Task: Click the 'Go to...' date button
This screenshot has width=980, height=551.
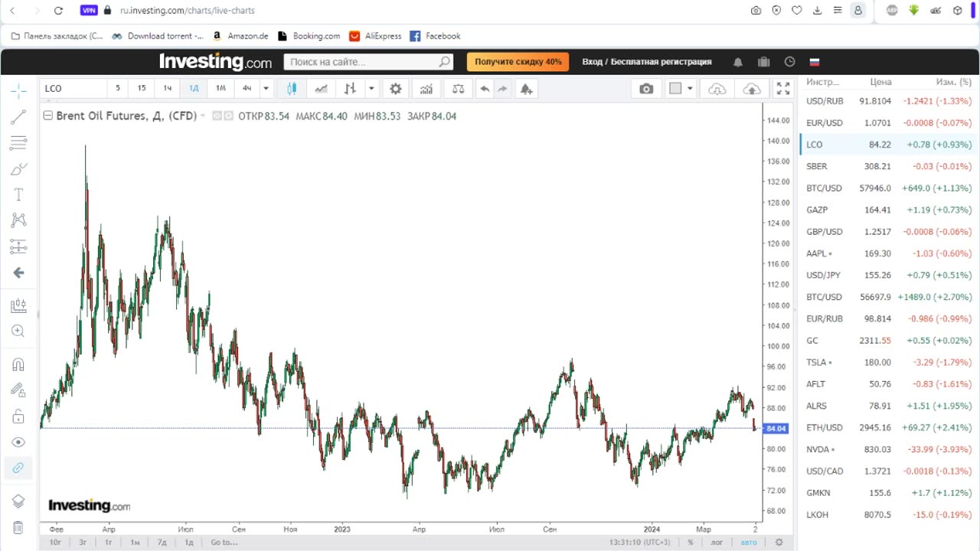Action: (x=224, y=542)
